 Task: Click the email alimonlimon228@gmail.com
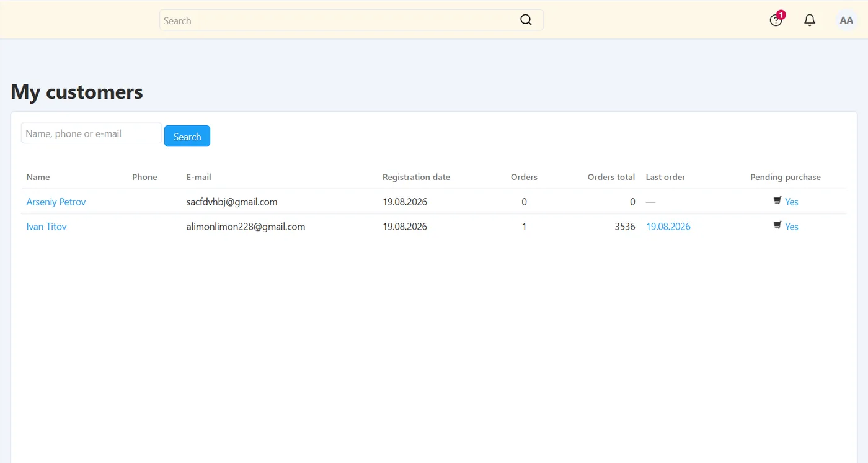[x=246, y=227]
